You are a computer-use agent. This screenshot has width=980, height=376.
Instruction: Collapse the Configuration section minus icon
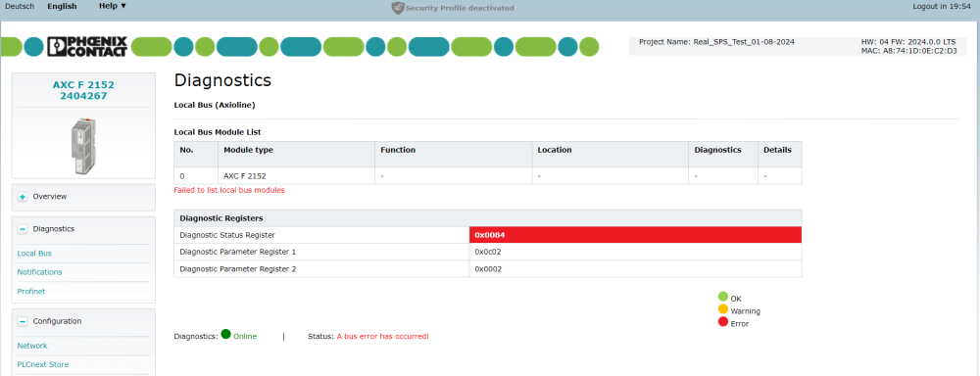23,322
